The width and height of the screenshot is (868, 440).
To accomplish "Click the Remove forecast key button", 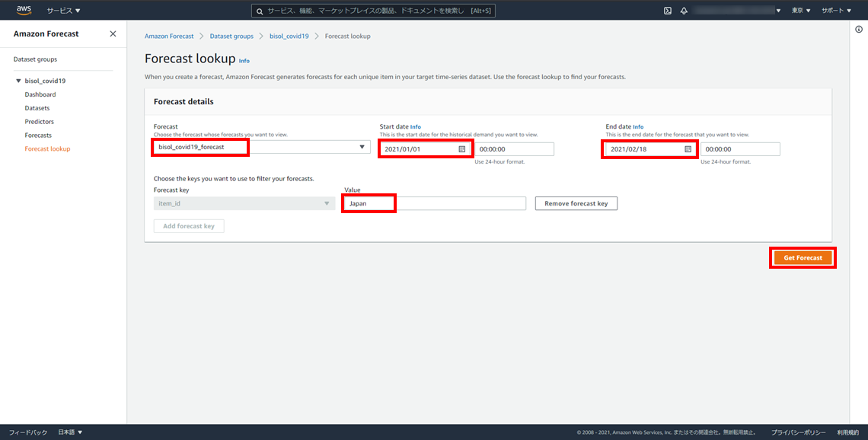I will (x=576, y=203).
